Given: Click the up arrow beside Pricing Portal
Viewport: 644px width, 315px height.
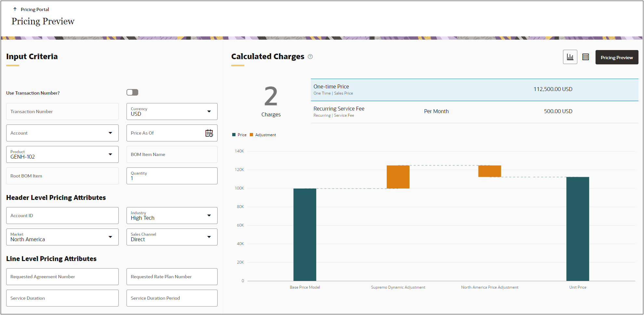Looking at the screenshot, I should point(15,9).
